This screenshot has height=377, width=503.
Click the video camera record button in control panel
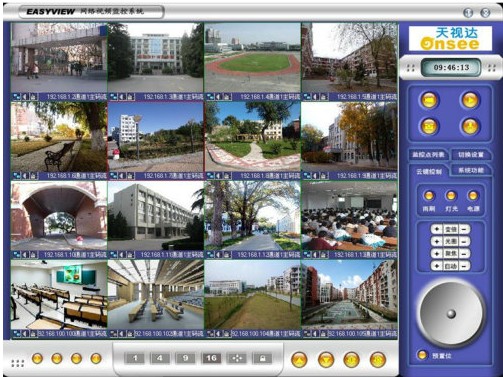(x=429, y=100)
